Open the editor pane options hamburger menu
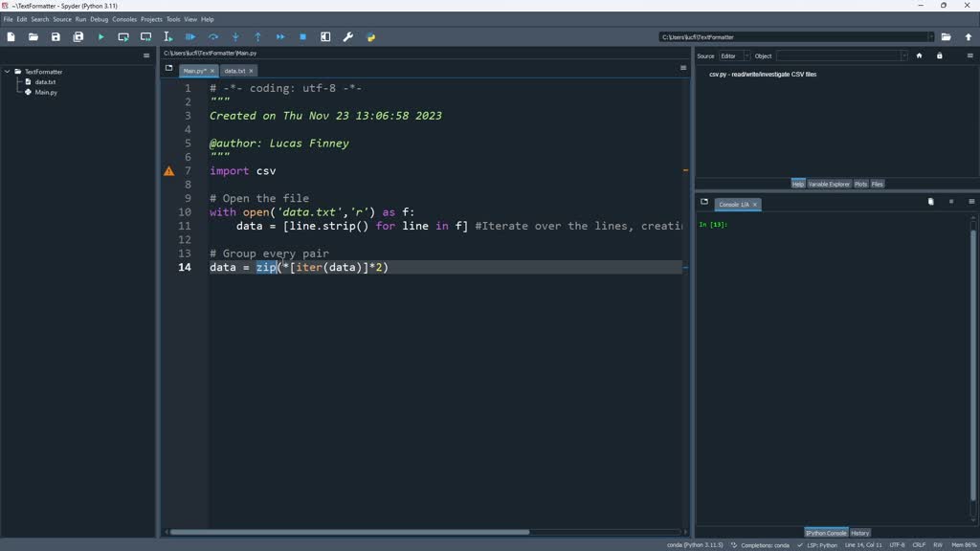980x551 pixels. (682, 70)
